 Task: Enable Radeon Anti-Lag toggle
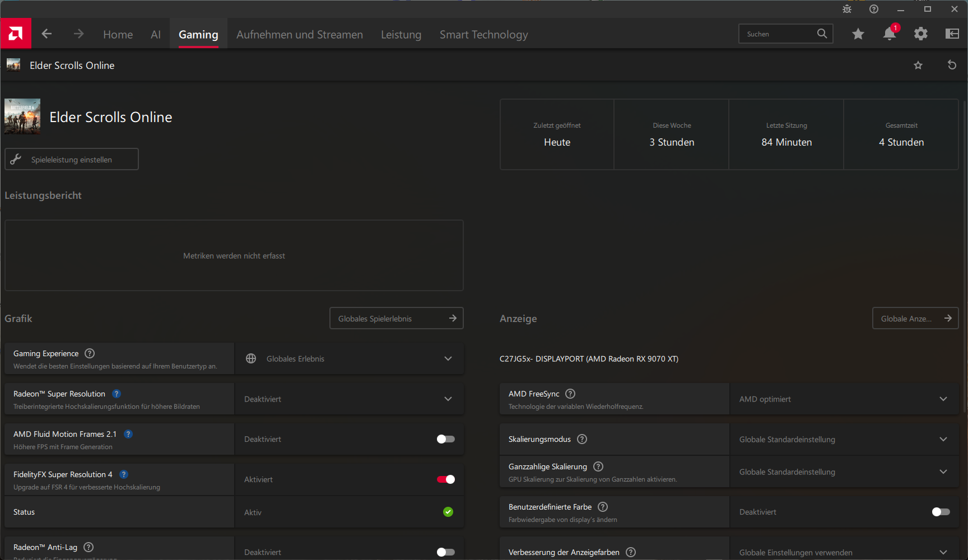446,552
